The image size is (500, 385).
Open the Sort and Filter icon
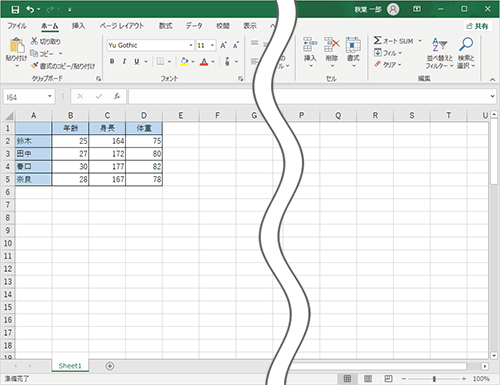point(439,44)
